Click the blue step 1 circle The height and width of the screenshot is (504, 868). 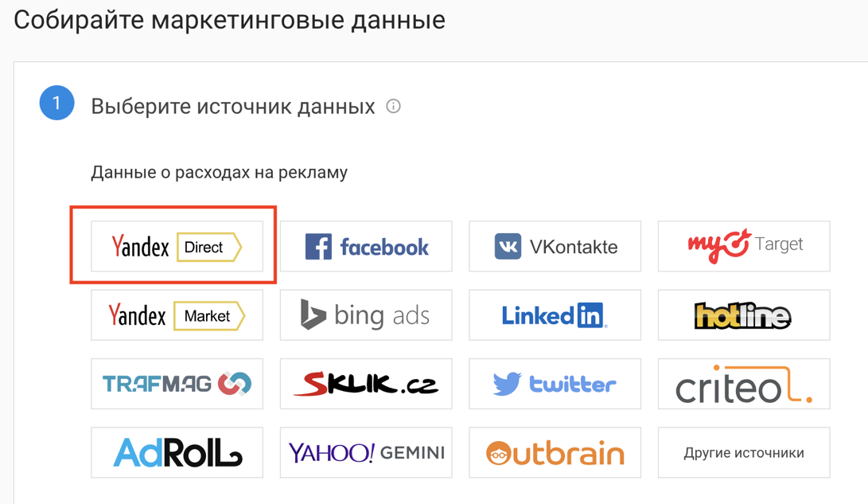tap(57, 103)
